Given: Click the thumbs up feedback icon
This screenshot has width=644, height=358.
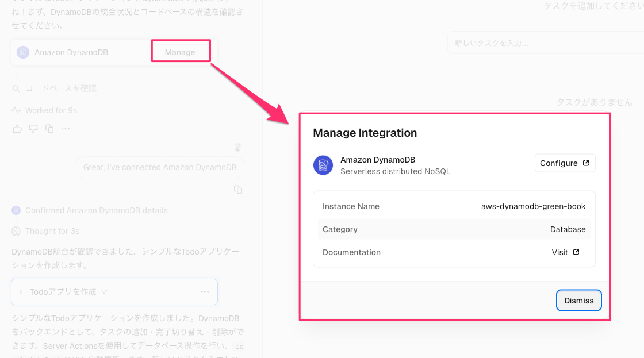Looking at the screenshot, I should click(17, 129).
